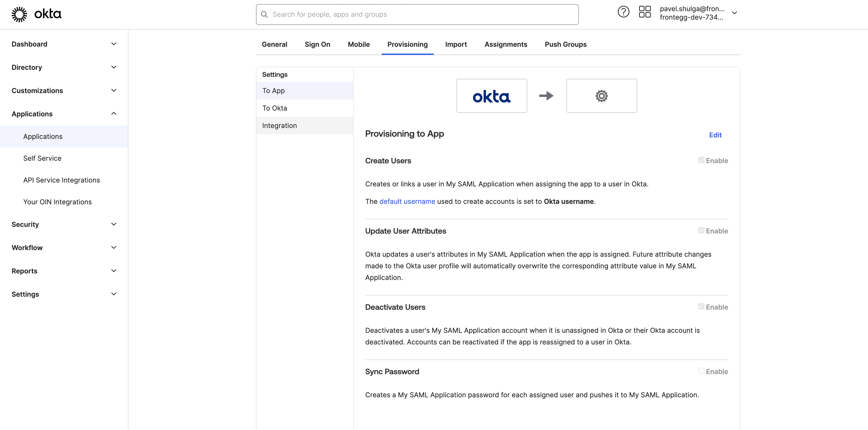Follow the default username link

point(407,202)
